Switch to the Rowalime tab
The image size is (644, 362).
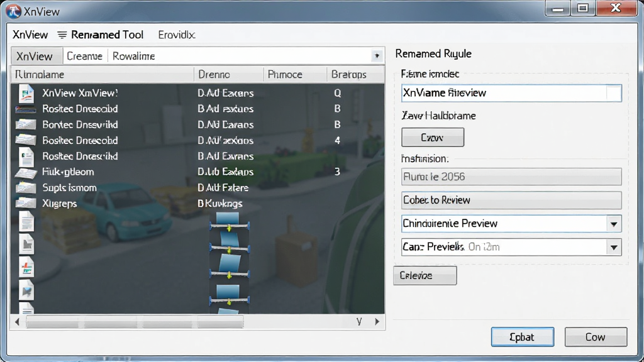click(x=133, y=56)
